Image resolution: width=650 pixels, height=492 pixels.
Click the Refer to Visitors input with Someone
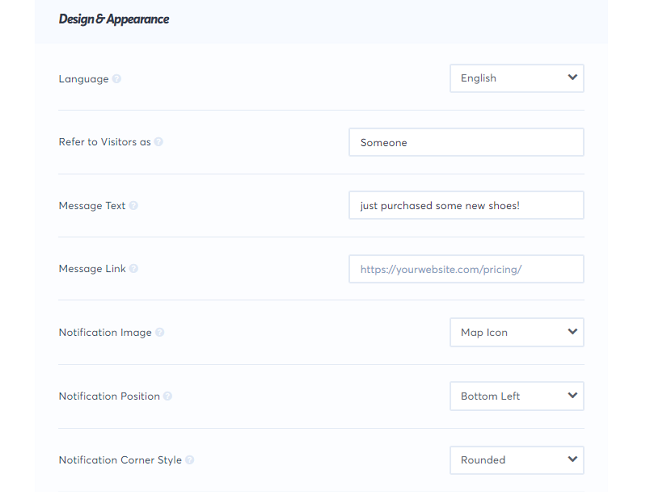tap(466, 142)
